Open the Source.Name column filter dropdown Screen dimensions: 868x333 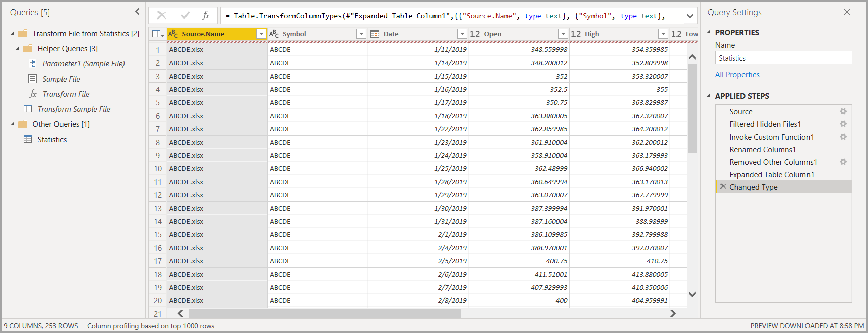pyautogui.click(x=261, y=34)
